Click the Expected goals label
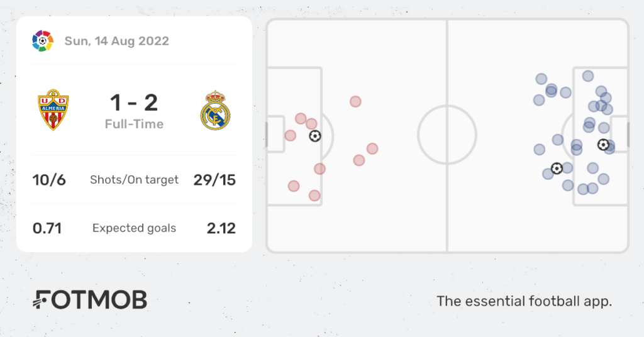This screenshot has width=644, height=337. click(x=135, y=228)
